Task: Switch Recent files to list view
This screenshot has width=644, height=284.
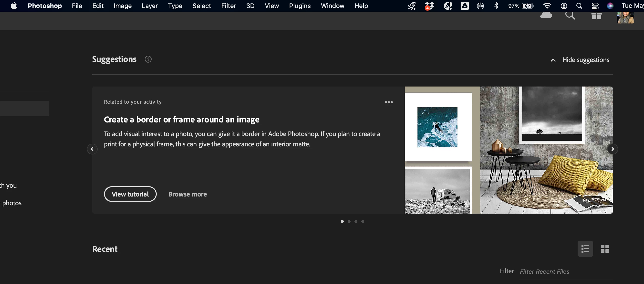Action: 585,249
